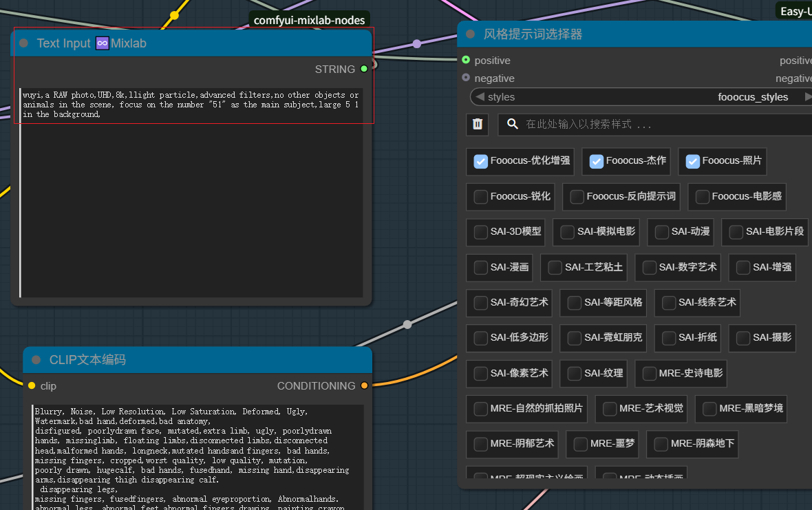This screenshot has width=812, height=510.
Task: Uncheck Fooocus-优化增强 style
Action: tap(480, 162)
